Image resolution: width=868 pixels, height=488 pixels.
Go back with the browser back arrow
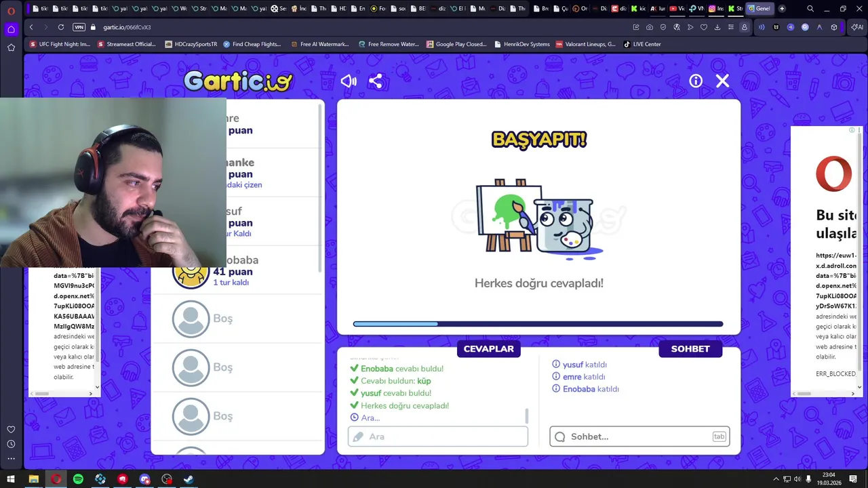pos(31,27)
